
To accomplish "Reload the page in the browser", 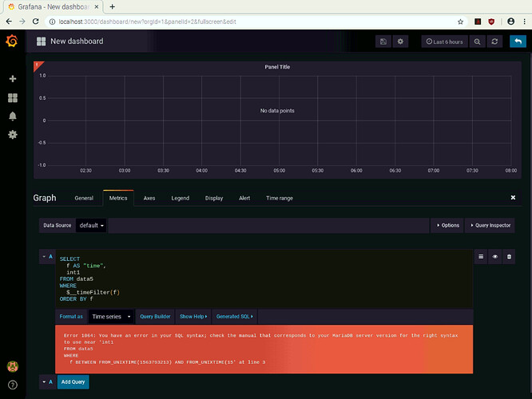I will pyautogui.click(x=35, y=22).
